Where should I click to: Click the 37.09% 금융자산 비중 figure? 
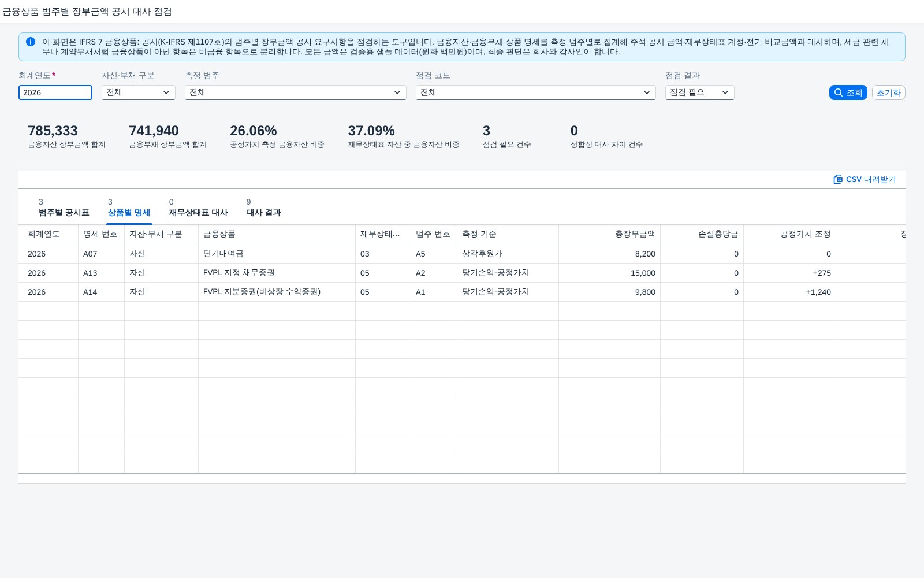point(371,131)
